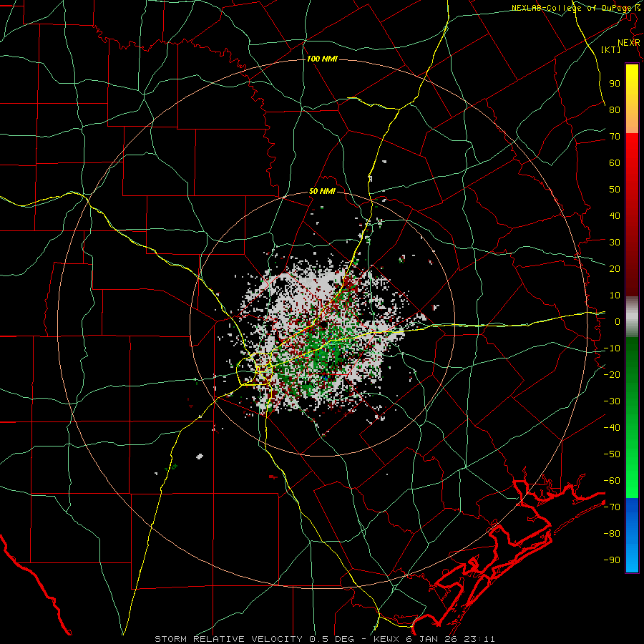Click the 20 value on velocity scale
Viewport: 644px width, 644px height.
pos(615,268)
